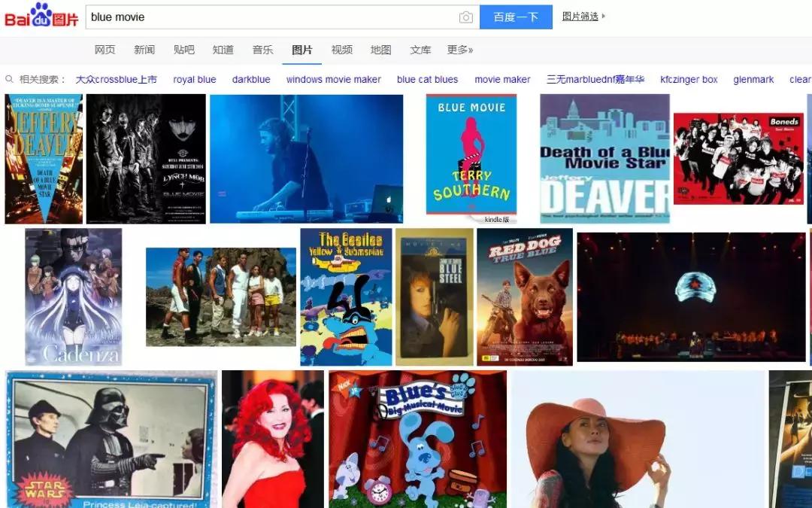Switch to the 文库 tab
Image resolution: width=812 pixels, height=508 pixels.
coord(420,50)
